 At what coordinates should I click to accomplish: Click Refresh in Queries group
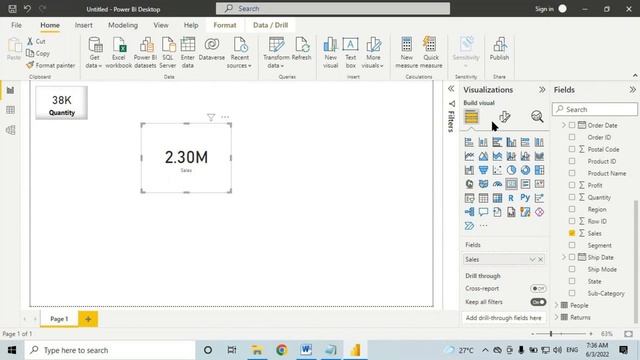coord(302,49)
